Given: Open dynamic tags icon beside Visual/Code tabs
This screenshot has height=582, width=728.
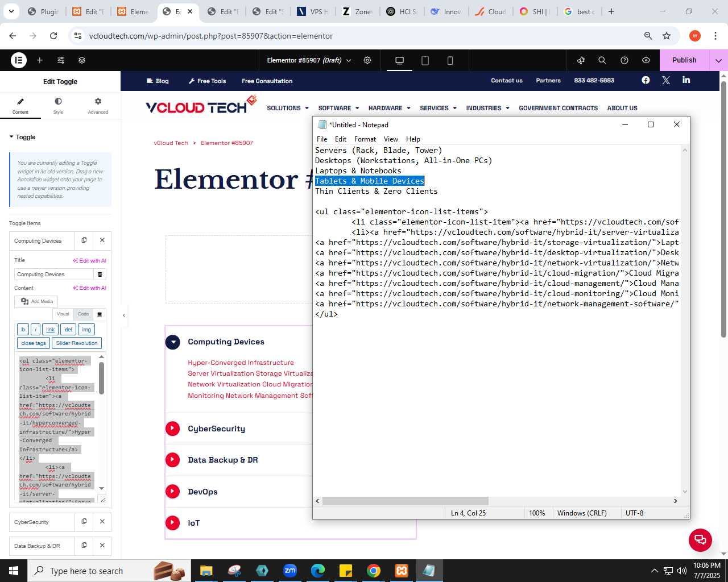Looking at the screenshot, I should click(100, 314).
